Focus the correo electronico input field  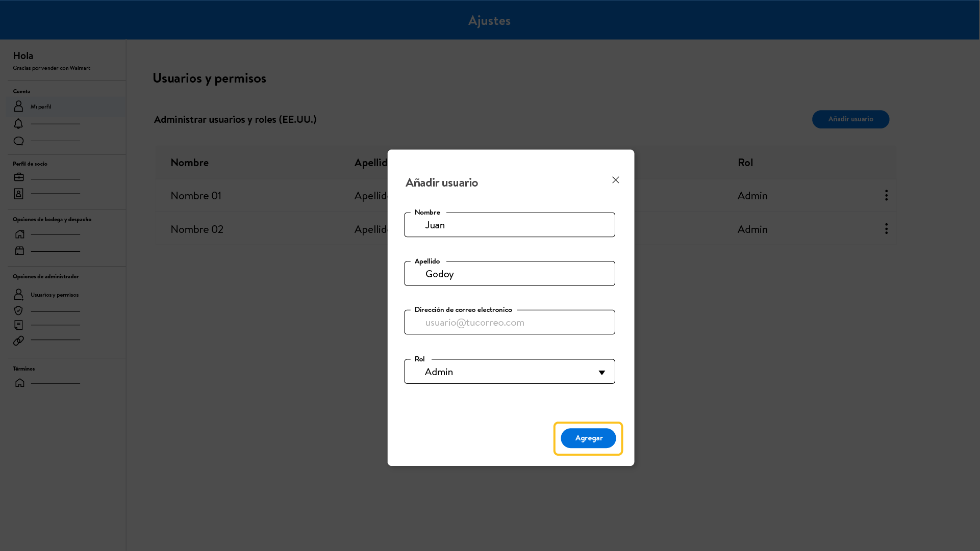point(510,322)
